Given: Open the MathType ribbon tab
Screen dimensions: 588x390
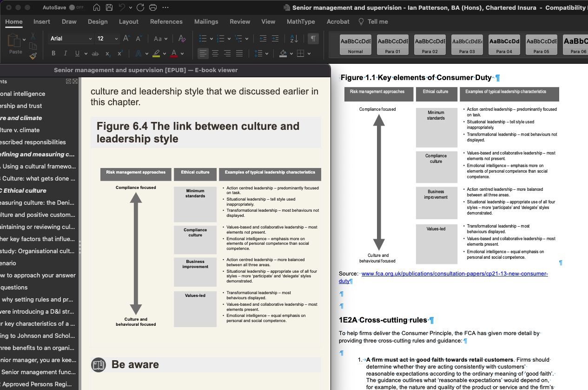Looking at the screenshot, I should [300, 21].
